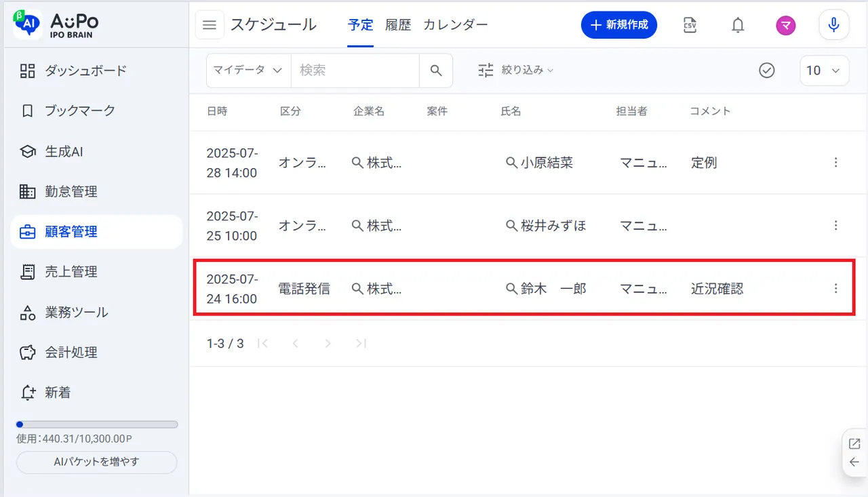Open the notifications bell

point(738,25)
